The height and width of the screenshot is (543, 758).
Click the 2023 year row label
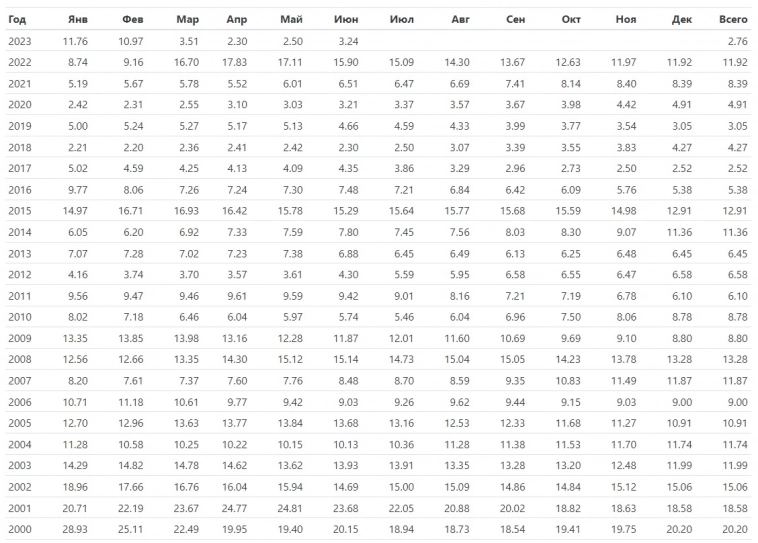(x=20, y=40)
